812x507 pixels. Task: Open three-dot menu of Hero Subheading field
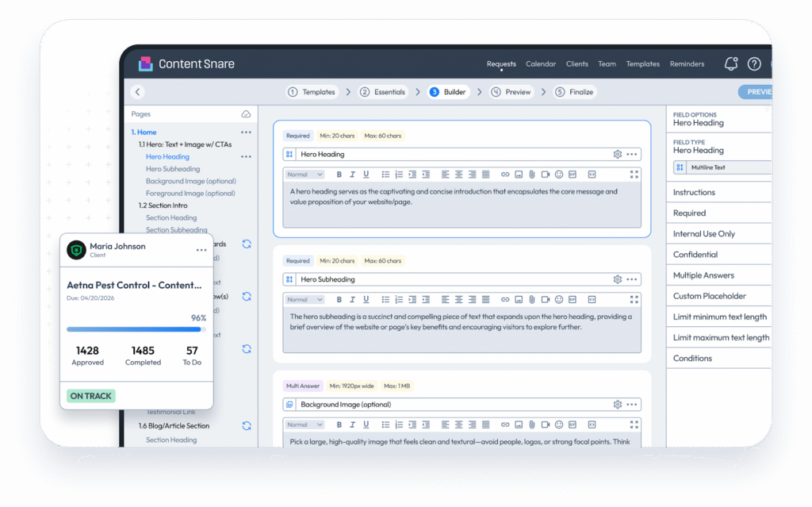pyautogui.click(x=632, y=279)
